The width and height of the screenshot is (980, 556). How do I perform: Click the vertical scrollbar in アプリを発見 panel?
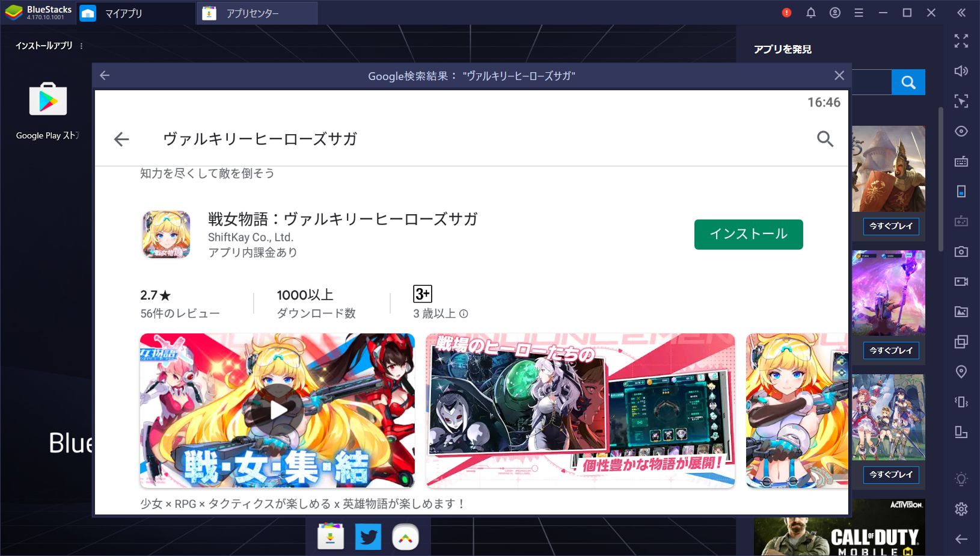(941, 179)
